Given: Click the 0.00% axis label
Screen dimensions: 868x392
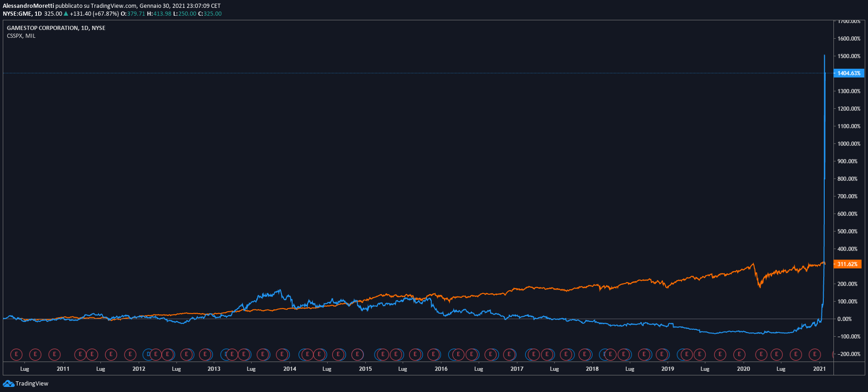Looking at the screenshot, I should coord(845,319).
